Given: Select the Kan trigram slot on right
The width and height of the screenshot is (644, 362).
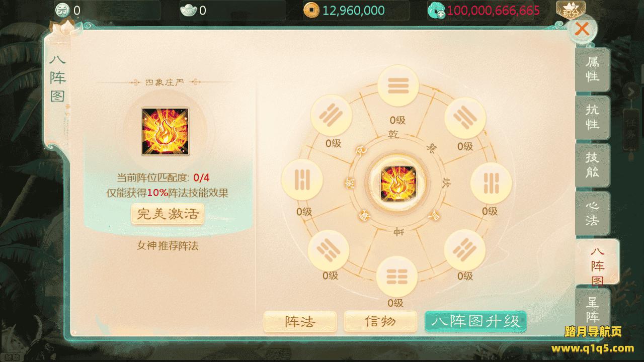Looking at the screenshot, I should point(491,184).
